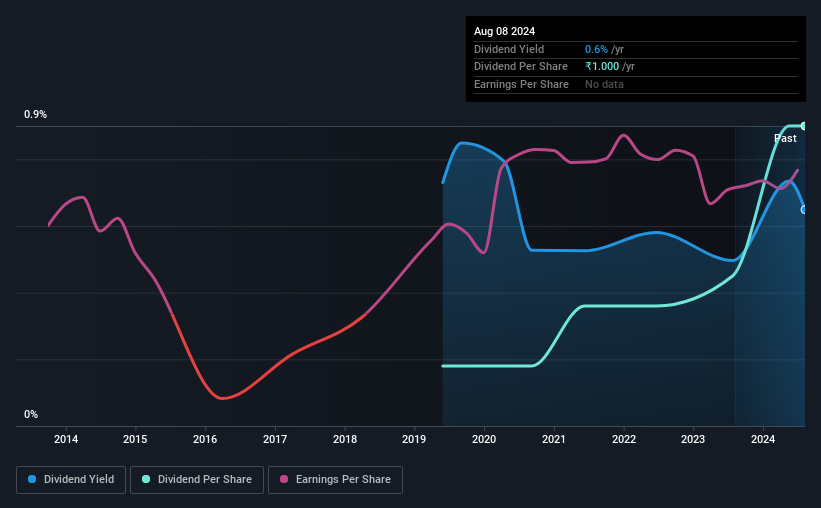The image size is (821, 508).
Task: Click the Past label on chart
Action: tap(785, 138)
